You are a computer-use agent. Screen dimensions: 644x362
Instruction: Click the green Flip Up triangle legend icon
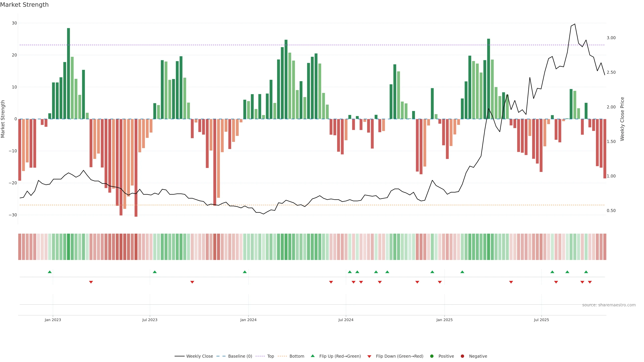312,356
